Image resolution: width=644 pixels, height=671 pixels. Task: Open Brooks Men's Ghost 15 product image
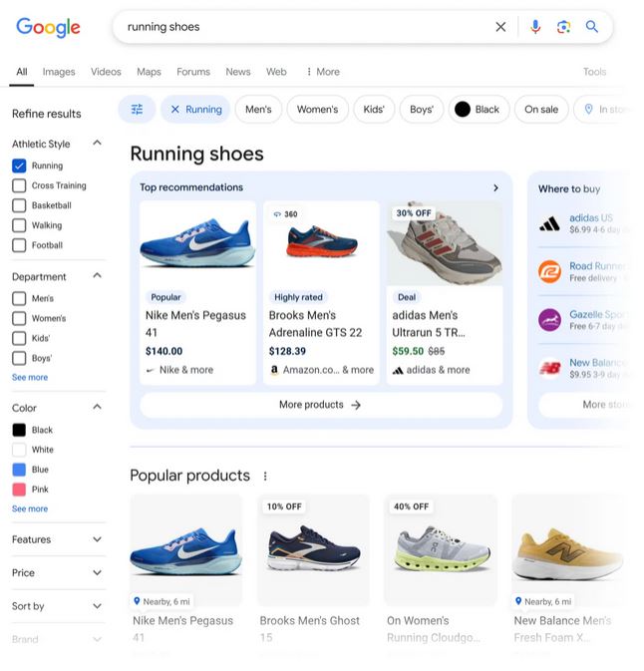coord(314,550)
